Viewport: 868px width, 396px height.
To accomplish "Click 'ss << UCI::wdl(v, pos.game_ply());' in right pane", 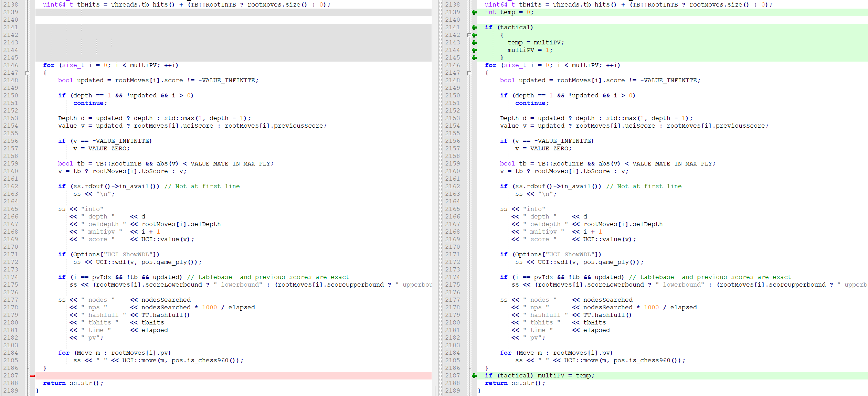I will pos(579,262).
